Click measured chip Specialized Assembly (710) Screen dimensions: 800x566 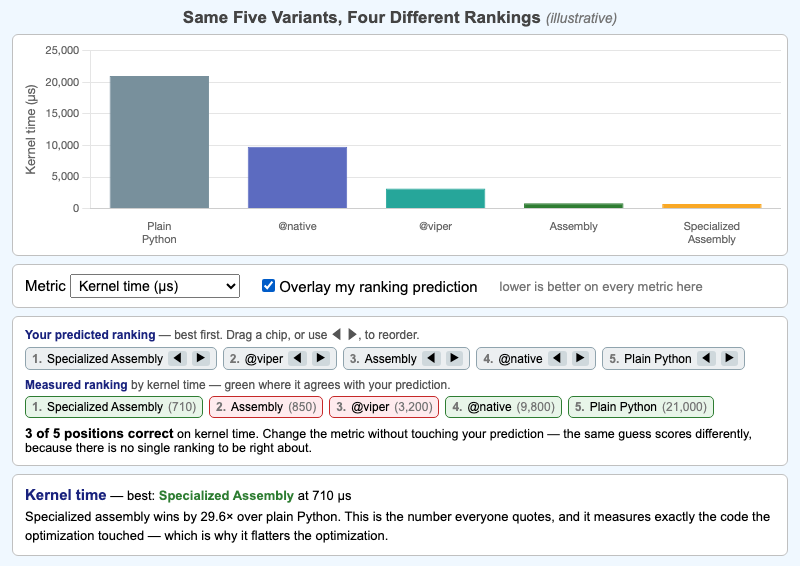point(114,407)
